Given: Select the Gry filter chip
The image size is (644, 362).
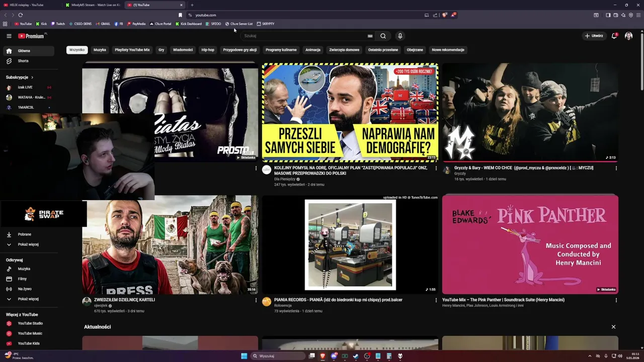Looking at the screenshot, I should tap(161, 50).
